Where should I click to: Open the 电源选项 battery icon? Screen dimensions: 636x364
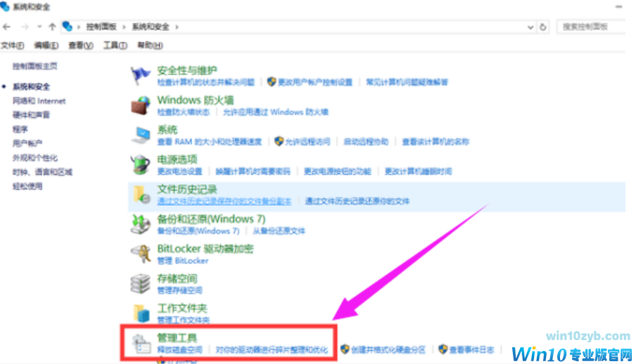tap(140, 164)
